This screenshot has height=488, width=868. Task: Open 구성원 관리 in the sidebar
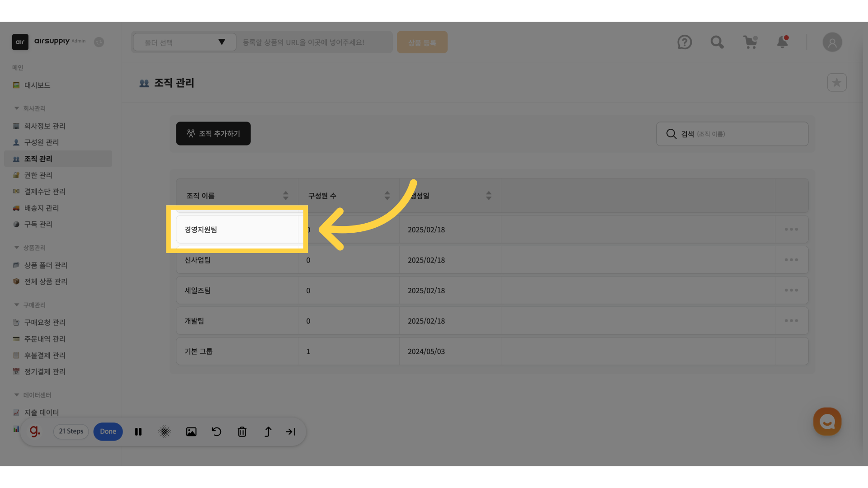[x=42, y=142]
